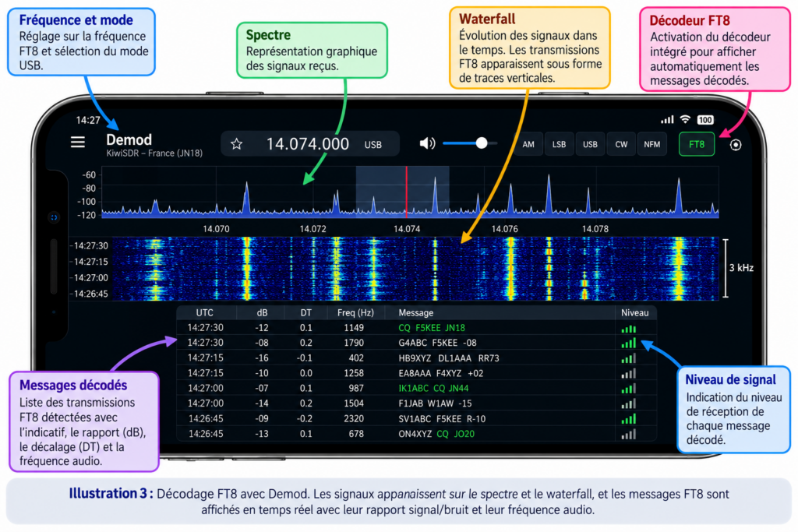
Task: Select message ON4XYZ CQ JO20
Action: [x=436, y=435]
